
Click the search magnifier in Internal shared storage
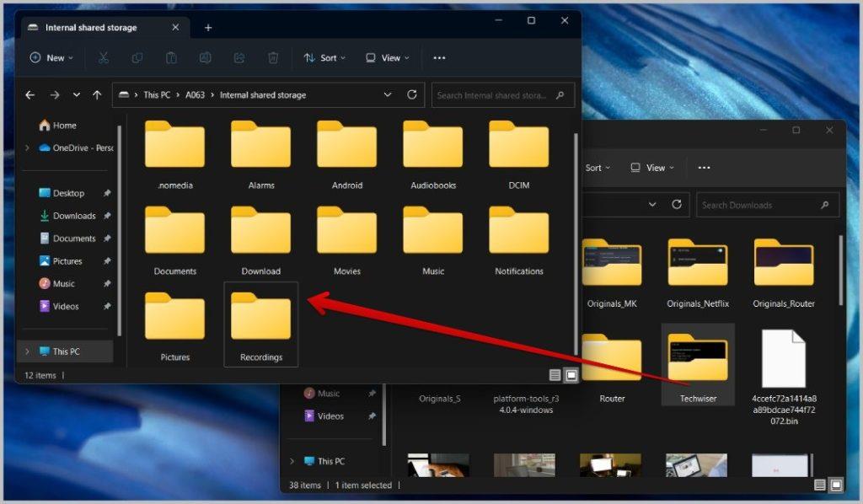coord(560,95)
